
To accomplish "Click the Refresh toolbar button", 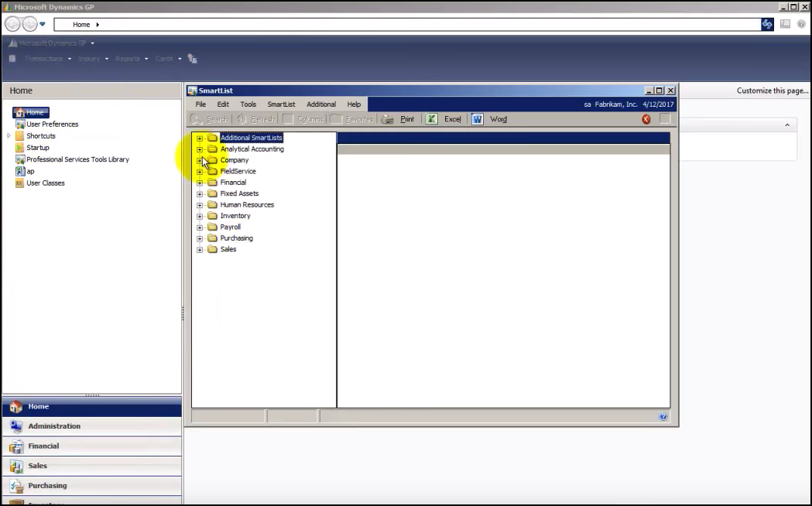I will tap(255, 119).
